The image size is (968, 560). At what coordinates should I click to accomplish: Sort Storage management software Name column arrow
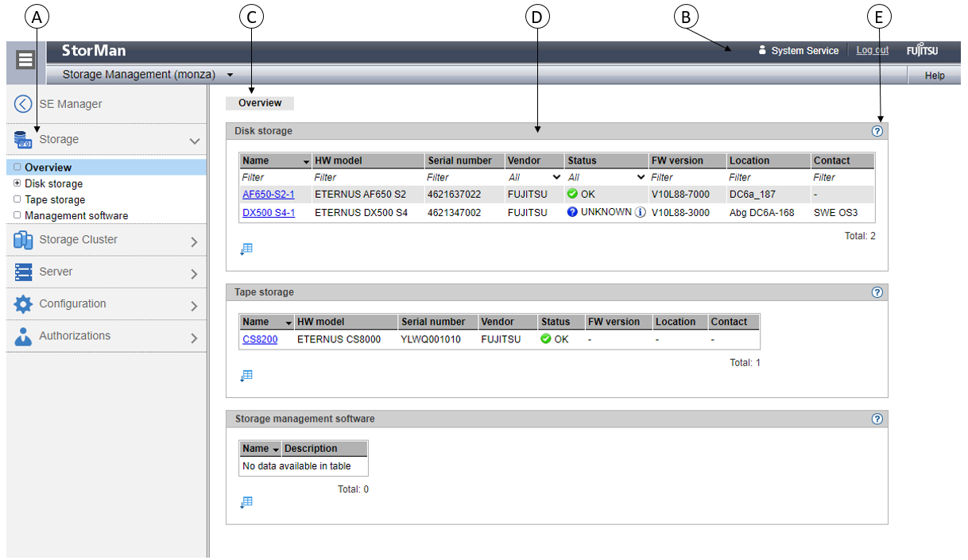pos(277,450)
